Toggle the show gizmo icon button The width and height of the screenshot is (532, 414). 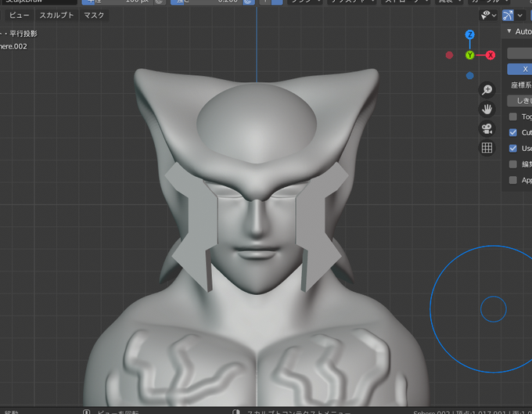pos(508,16)
